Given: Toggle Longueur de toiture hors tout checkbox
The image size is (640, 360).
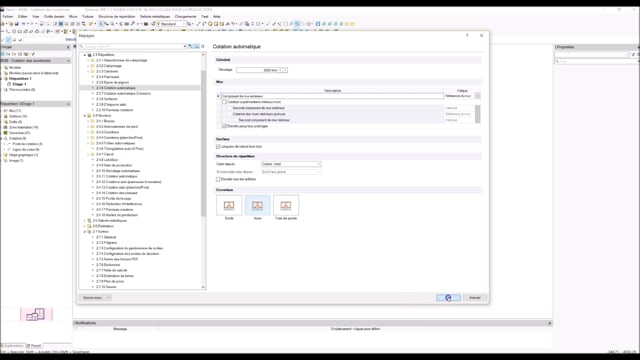Looking at the screenshot, I should tap(218, 147).
